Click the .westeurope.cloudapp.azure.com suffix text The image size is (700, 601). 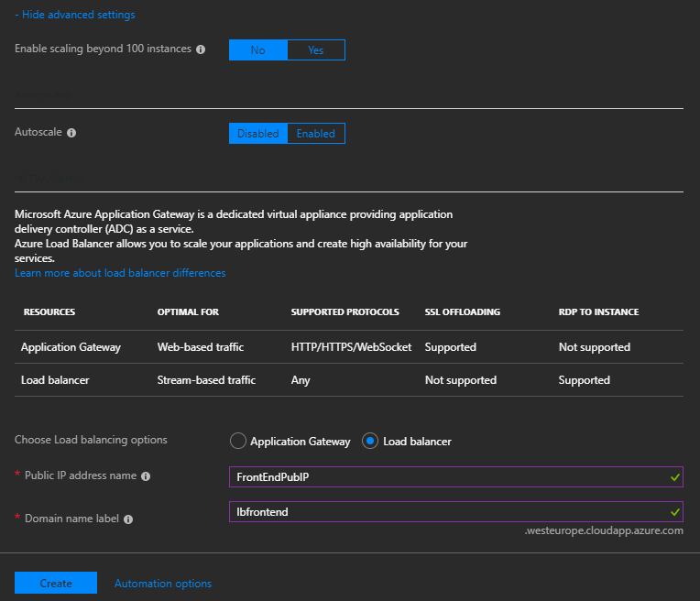click(604, 530)
